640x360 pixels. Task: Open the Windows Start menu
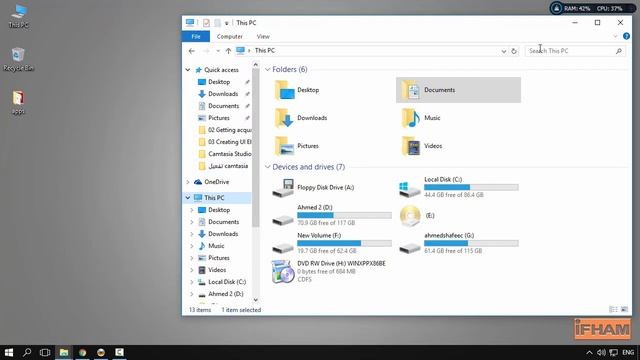point(9,352)
